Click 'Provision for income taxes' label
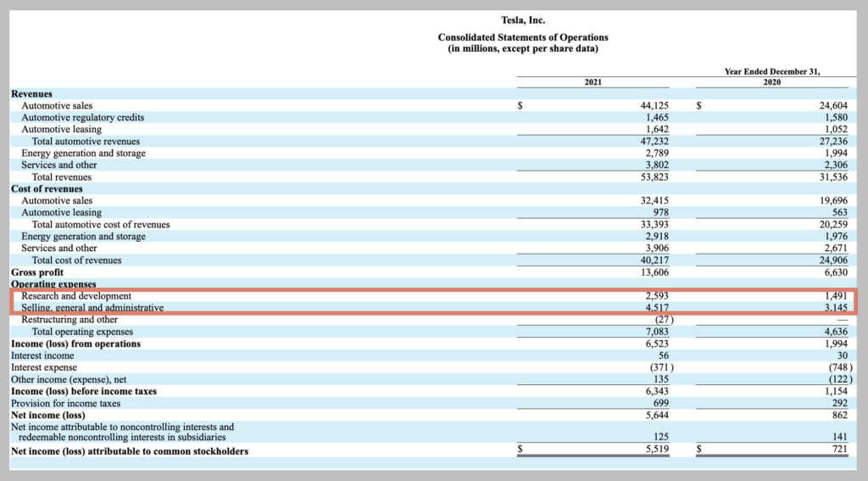The height and width of the screenshot is (481, 868). click(65, 404)
